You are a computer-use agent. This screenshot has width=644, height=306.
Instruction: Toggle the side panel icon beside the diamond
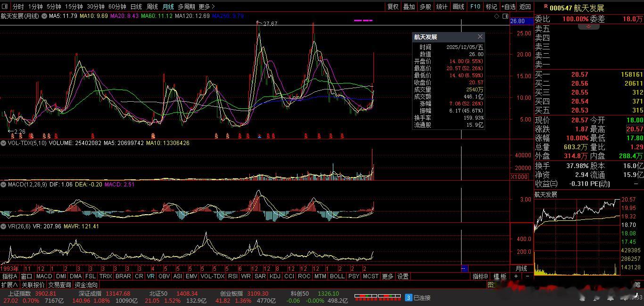(x=505, y=16)
